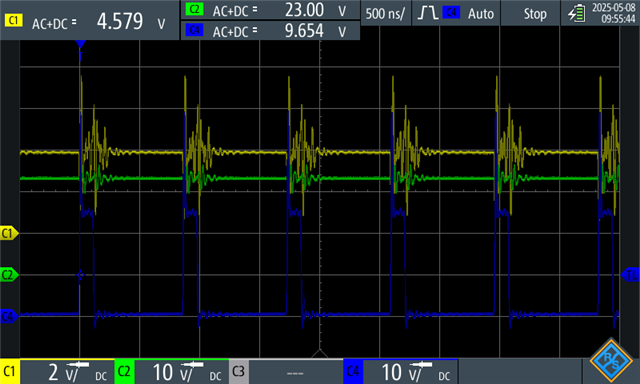
Task: Select C4 AC+DC measurement type label
Action: (x=235, y=31)
